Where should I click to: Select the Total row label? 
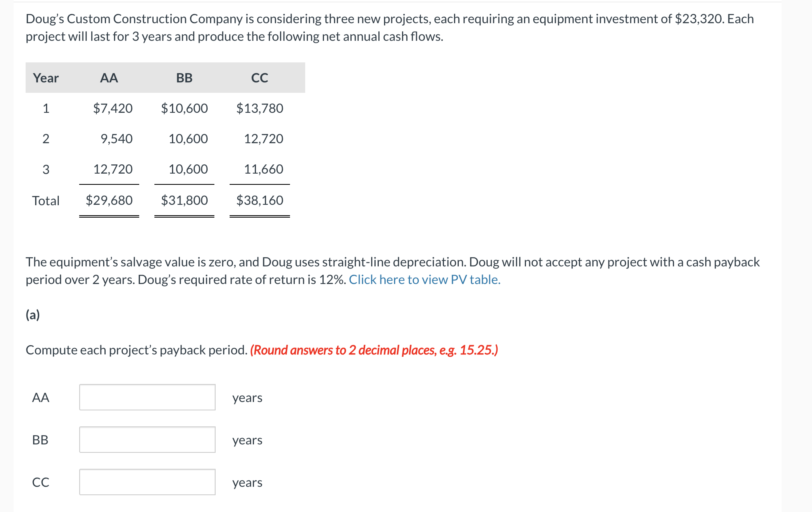(x=47, y=200)
